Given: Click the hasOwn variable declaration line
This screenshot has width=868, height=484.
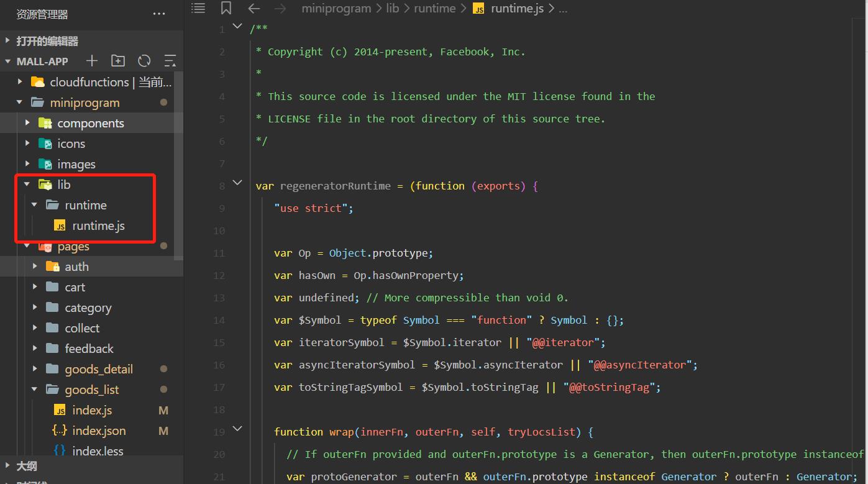Looking at the screenshot, I should coord(369,275).
